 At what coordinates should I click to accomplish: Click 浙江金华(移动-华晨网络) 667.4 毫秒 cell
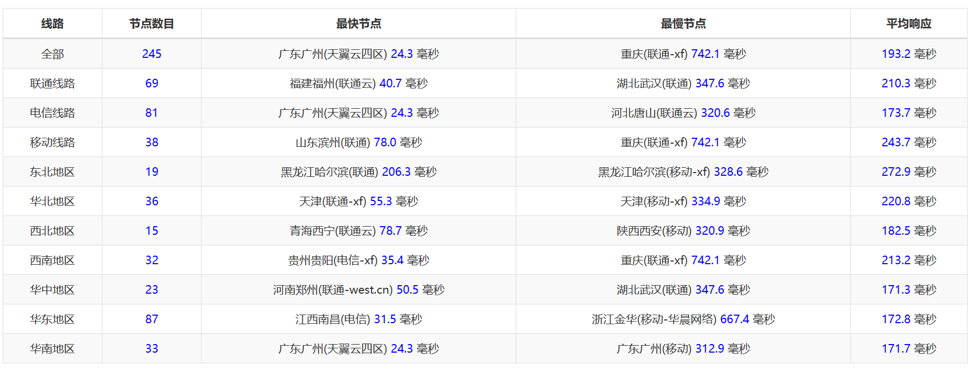[x=683, y=319]
